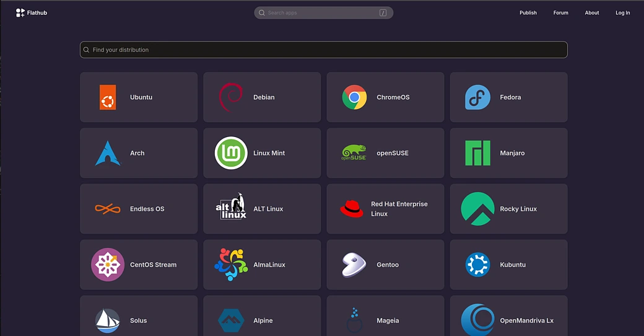Pick Red Hat Enterprise Linux label
The height and width of the screenshot is (336, 644).
(399, 209)
